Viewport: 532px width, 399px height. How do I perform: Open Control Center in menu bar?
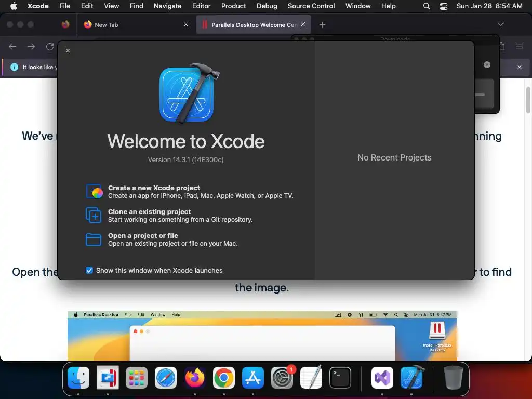point(444,6)
